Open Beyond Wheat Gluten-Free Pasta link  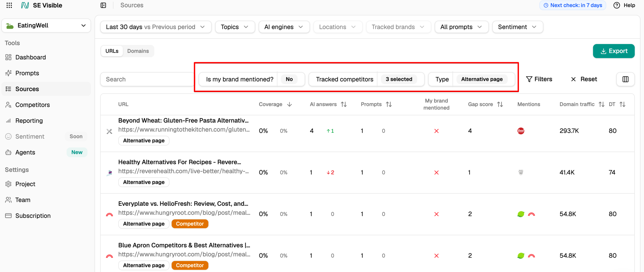[183, 120]
